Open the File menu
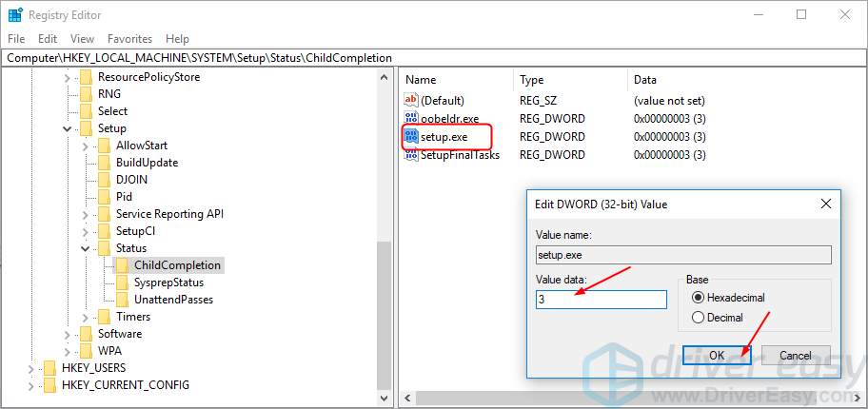 point(16,39)
